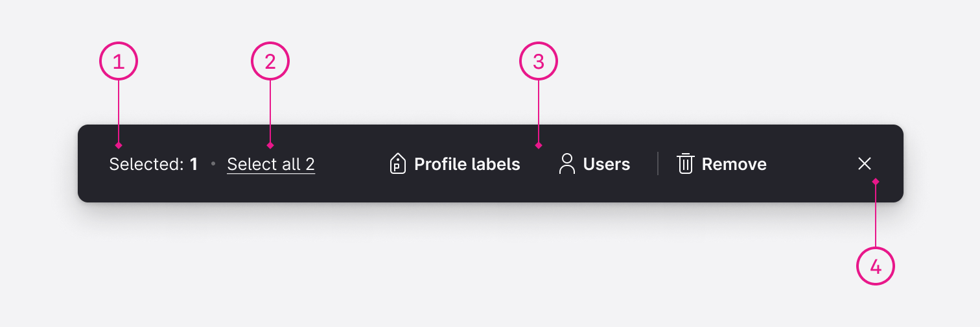Image resolution: width=980 pixels, height=327 pixels.
Task: Click the pink diamond pointer above 'Select all 2'
Action: coord(270,145)
